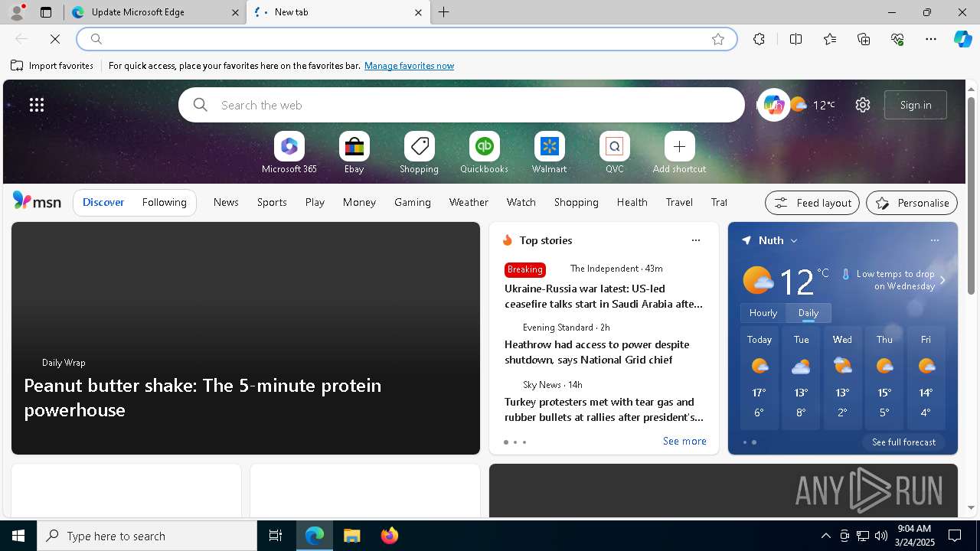Show next weather alert arrow
Screen dimensions: 980x551
(942, 280)
